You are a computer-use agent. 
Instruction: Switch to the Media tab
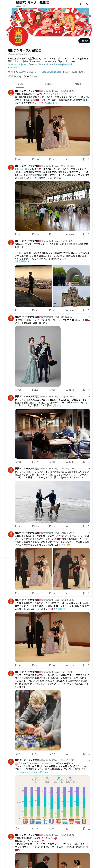point(78,84)
